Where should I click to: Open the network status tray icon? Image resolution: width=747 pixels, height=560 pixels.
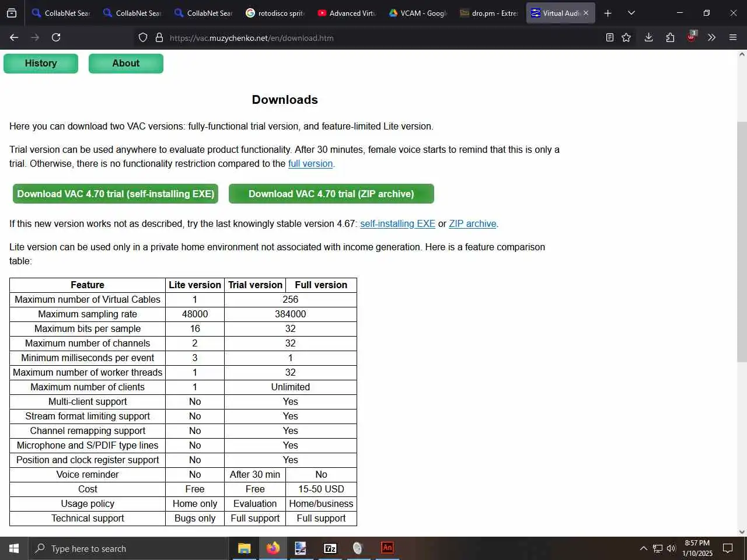click(658, 548)
